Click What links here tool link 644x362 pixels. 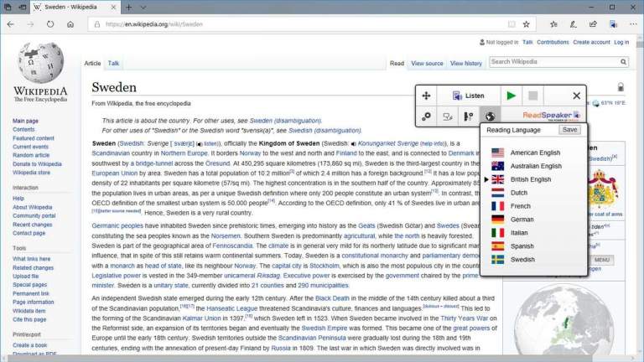[31, 259]
